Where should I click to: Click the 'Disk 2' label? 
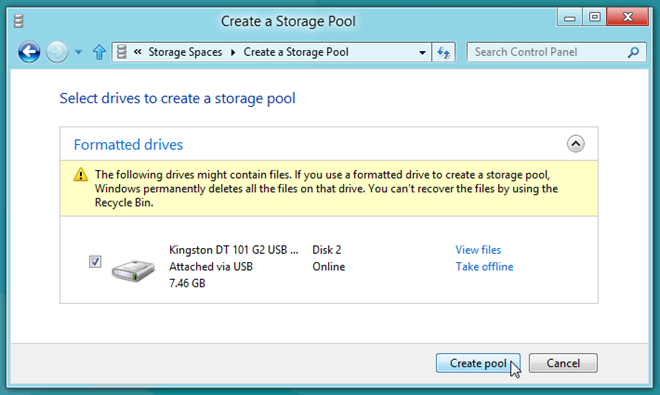click(x=327, y=250)
